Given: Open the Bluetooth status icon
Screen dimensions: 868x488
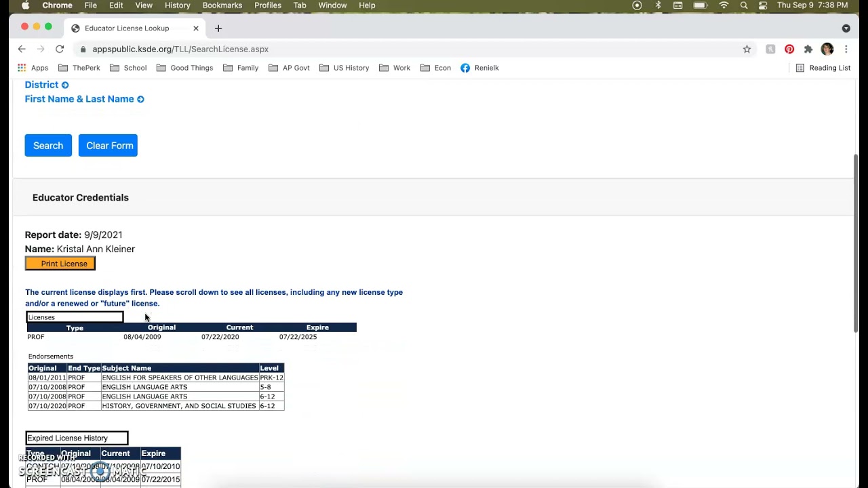Looking at the screenshot, I should [658, 5].
